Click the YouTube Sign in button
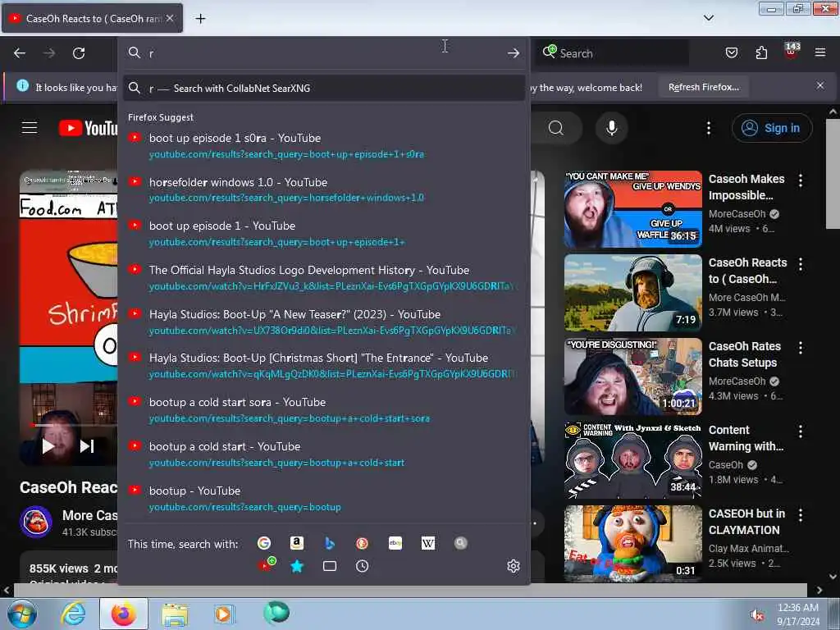 point(772,128)
